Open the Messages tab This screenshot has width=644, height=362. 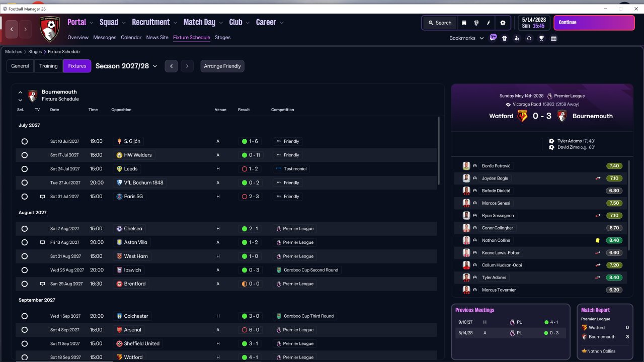tap(105, 38)
